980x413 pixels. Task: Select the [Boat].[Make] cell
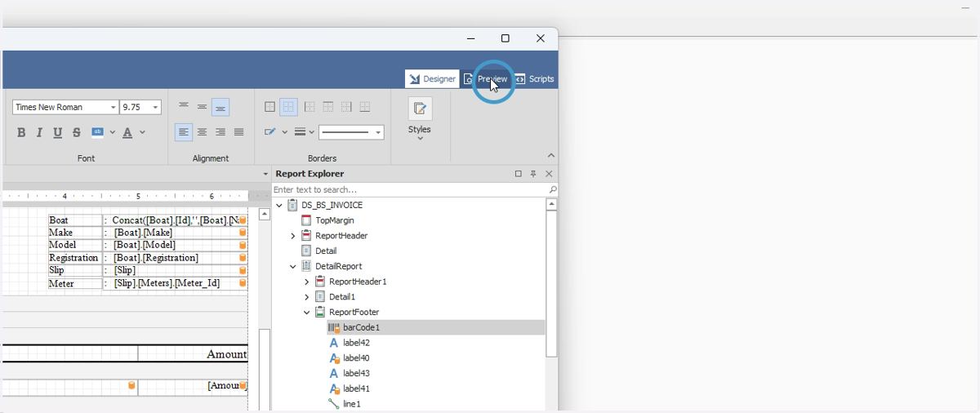click(176, 233)
